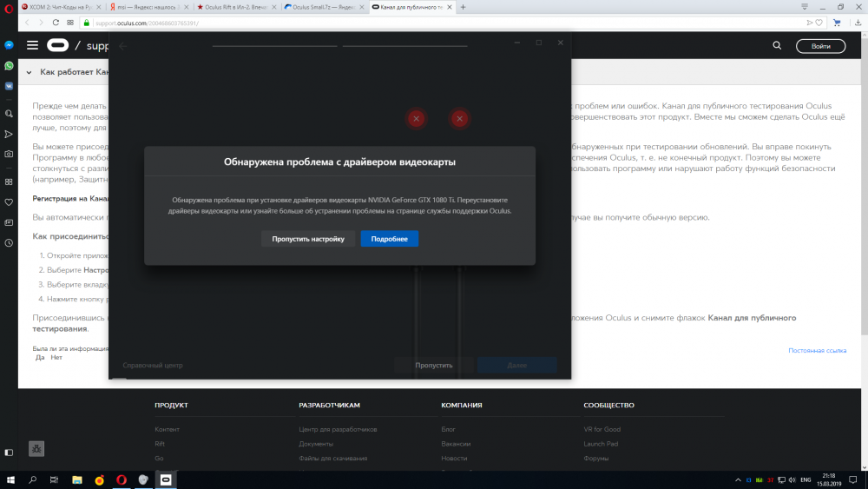868x489 pixels.
Task: Go forward in browser history
Action: pos(41,23)
